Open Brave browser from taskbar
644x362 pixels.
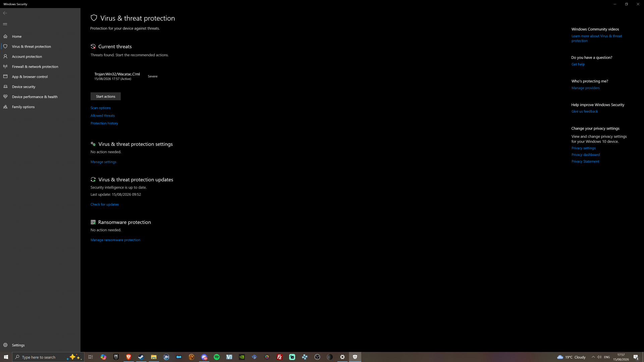pos(128,357)
